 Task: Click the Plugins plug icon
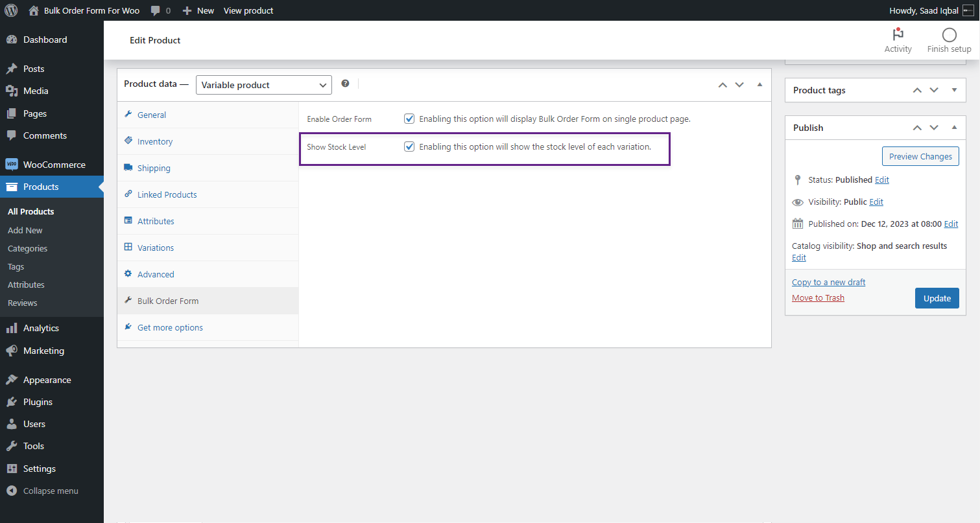[x=12, y=402]
